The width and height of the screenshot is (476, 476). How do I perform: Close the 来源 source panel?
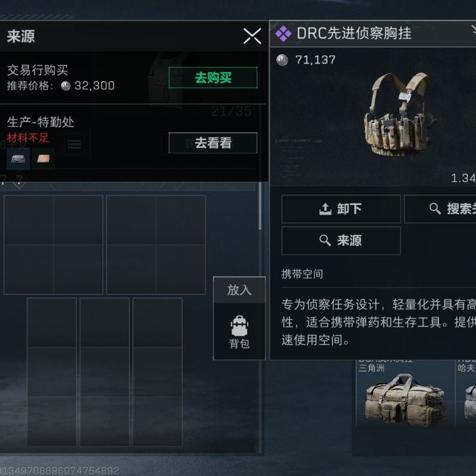252,36
